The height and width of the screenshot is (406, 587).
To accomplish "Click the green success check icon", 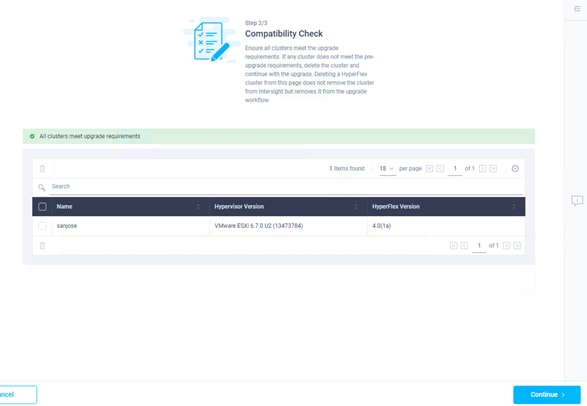I will 32,136.
